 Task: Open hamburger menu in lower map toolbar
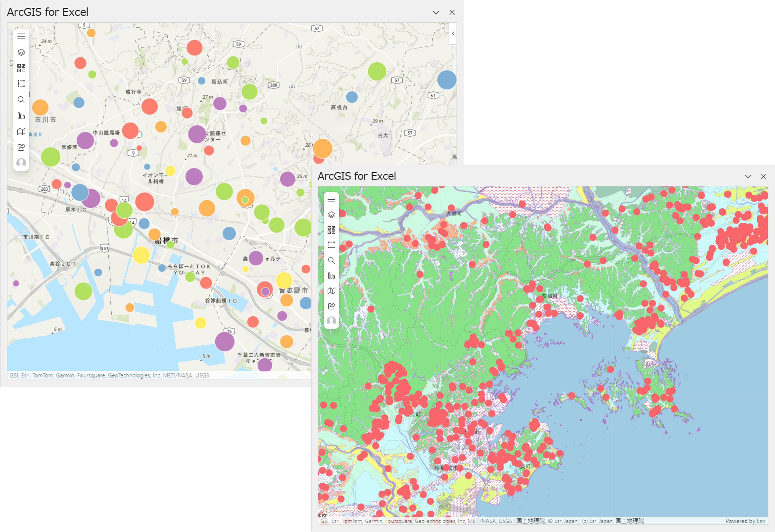coord(331,199)
